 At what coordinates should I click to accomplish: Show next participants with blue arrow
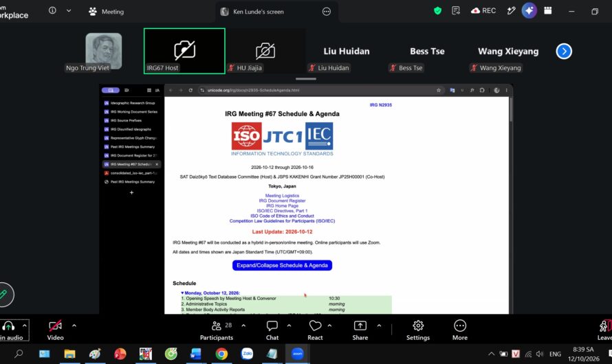[x=564, y=51]
